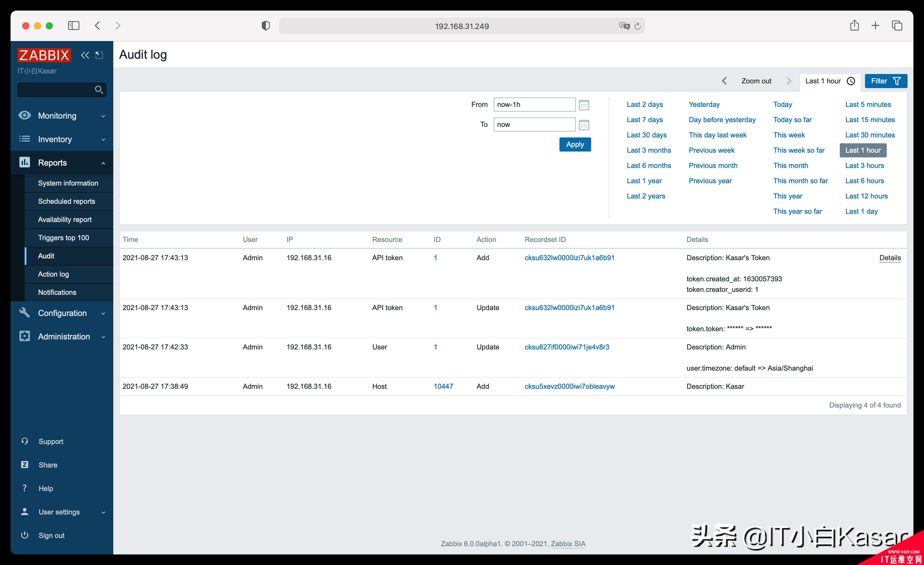Select This week so far range

[799, 150]
